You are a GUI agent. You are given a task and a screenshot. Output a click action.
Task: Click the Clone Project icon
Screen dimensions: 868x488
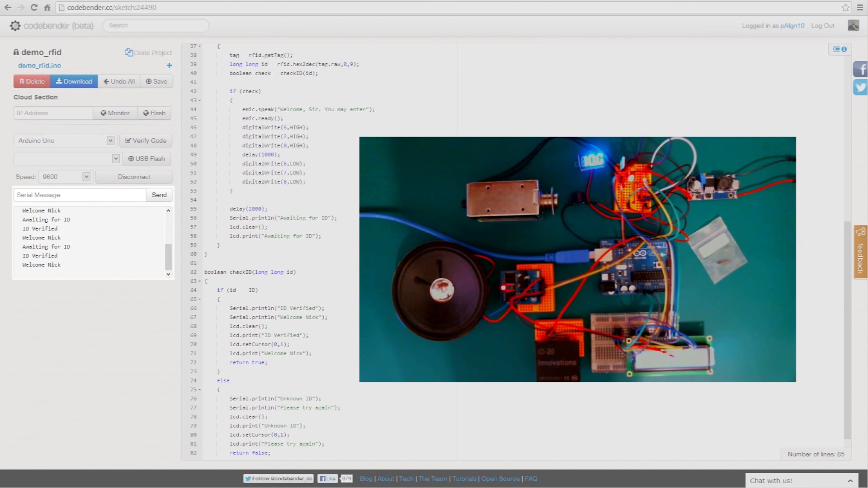coord(128,52)
